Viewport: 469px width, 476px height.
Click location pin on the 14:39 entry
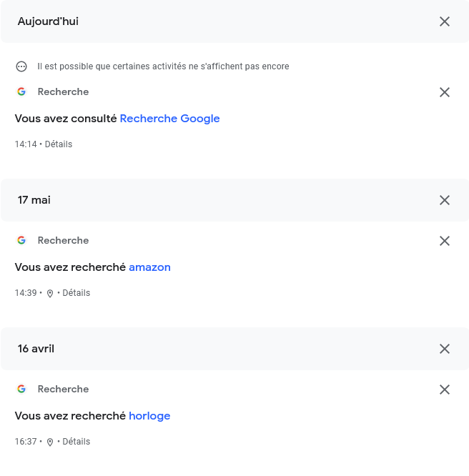pyautogui.click(x=50, y=293)
